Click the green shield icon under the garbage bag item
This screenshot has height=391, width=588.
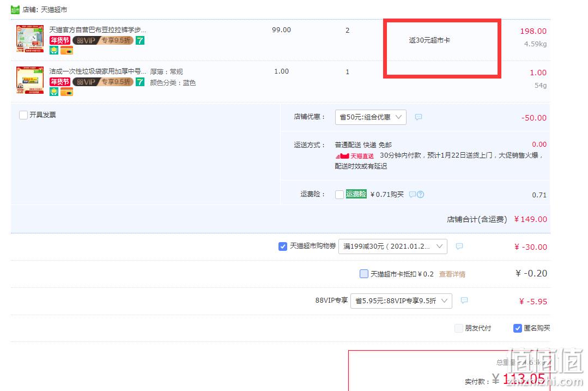click(54, 92)
